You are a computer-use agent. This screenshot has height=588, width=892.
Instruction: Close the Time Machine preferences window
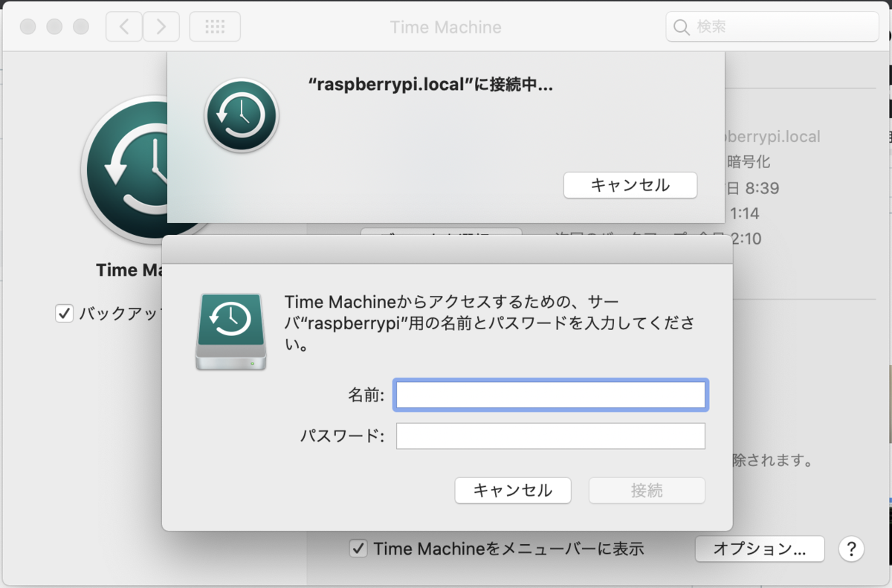click(28, 27)
